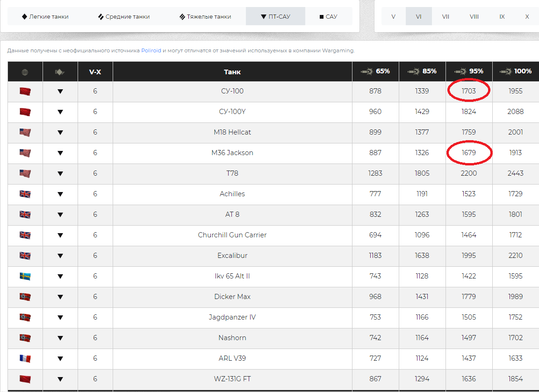Select the Excalibur tank name
This screenshot has height=392, width=539.
(x=232, y=256)
